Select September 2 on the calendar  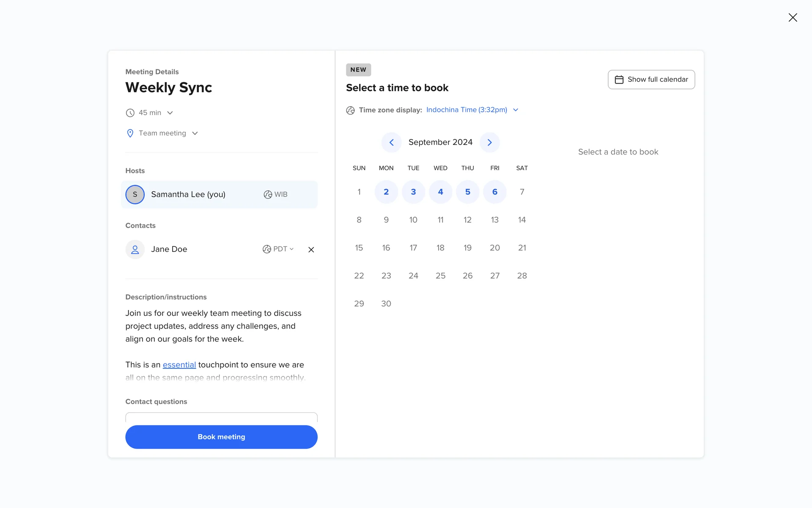[x=386, y=192]
